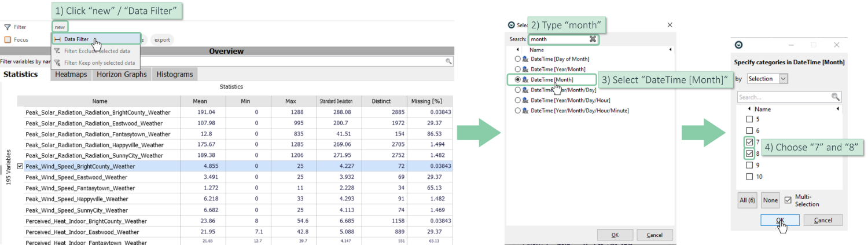The width and height of the screenshot is (868, 245).
Task: Click the orange Focus icon
Action: [8, 40]
